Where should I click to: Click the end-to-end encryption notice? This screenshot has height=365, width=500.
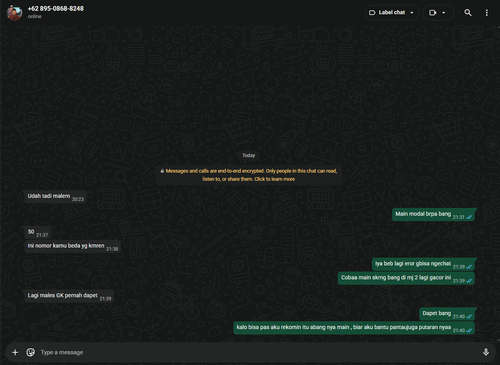tap(249, 175)
